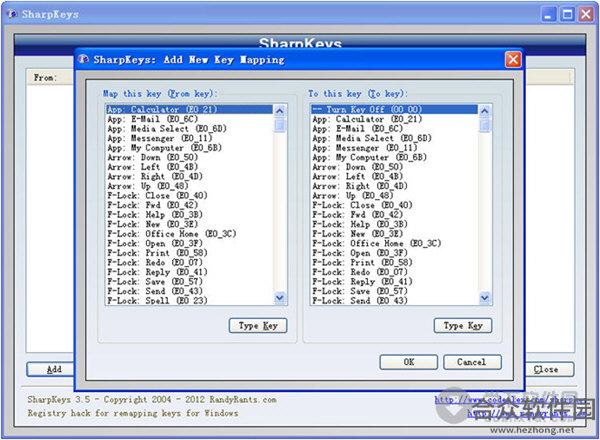The width and height of the screenshot is (600, 440).
Task: Select App: My Computer in To list
Action: pos(395,157)
